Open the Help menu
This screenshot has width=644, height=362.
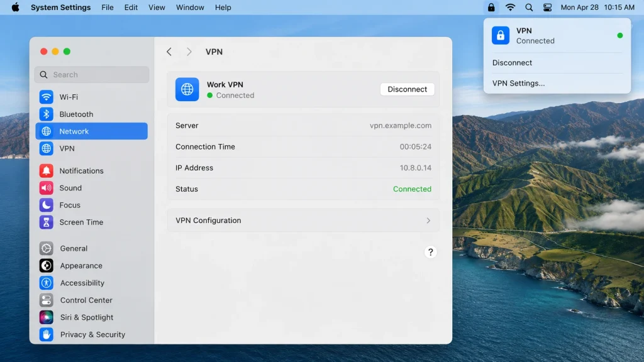(x=223, y=8)
